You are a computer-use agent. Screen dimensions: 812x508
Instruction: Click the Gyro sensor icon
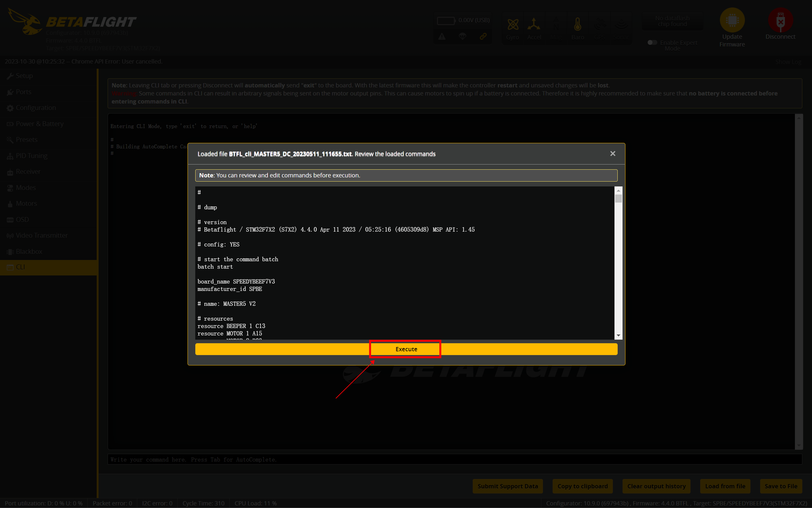513,25
